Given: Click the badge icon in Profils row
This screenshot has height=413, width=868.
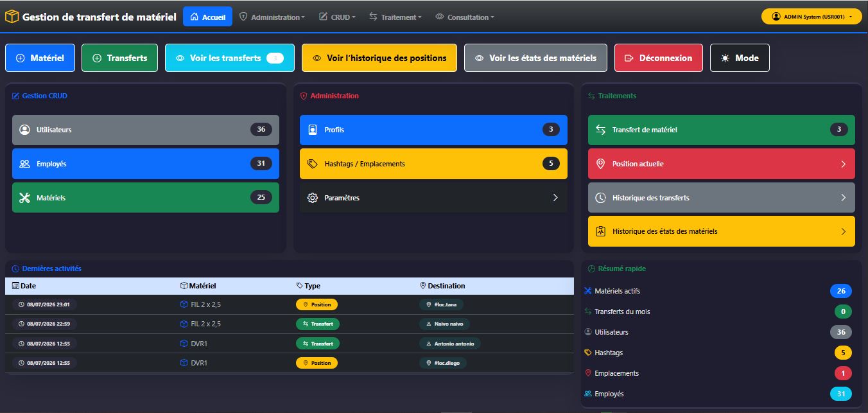Looking at the screenshot, I should 313,130.
